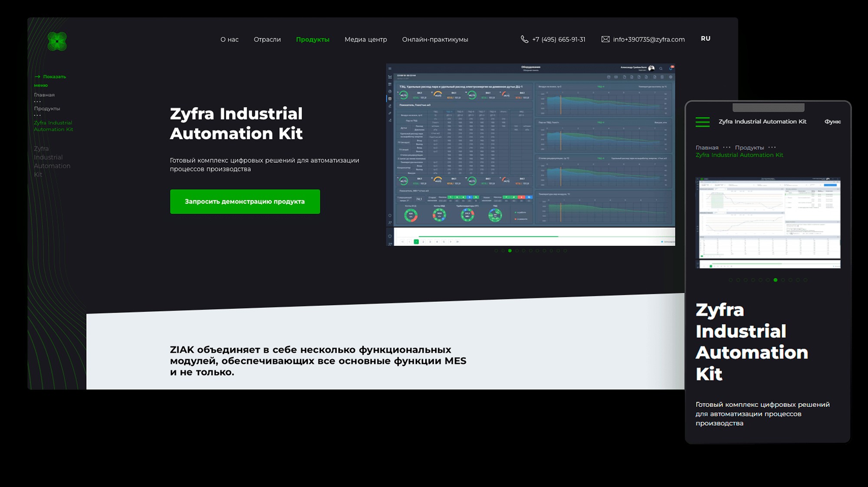Open Главная breadcrumb in mobile view
The height and width of the screenshot is (487, 868).
tap(707, 148)
